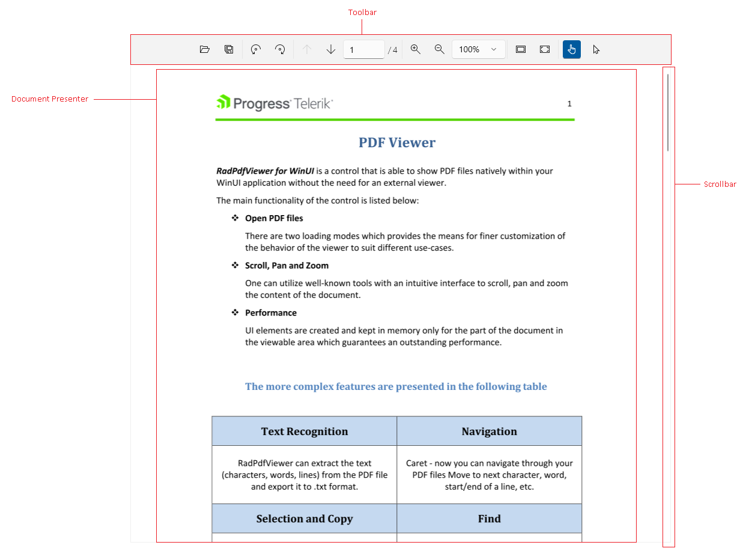The image size is (746, 560).
Task: Click the "RadPdfViewer for WinUI" bold text
Action: pyautogui.click(x=265, y=171)
